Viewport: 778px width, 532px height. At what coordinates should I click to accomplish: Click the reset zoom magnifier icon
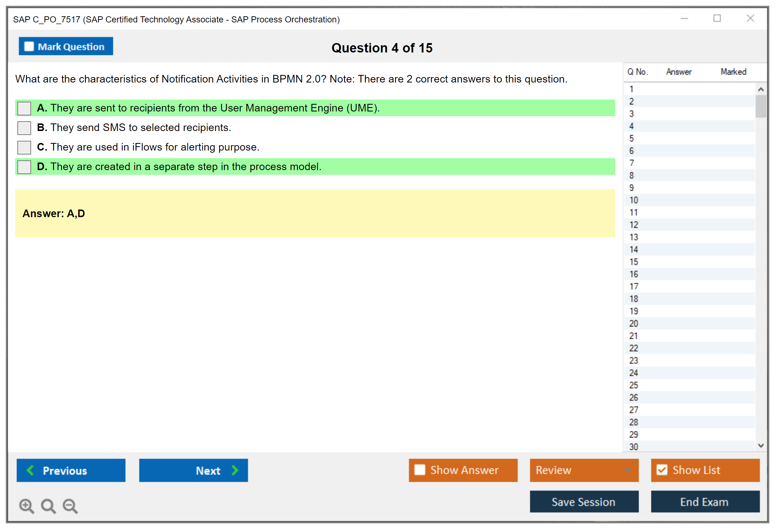point(48,506)
